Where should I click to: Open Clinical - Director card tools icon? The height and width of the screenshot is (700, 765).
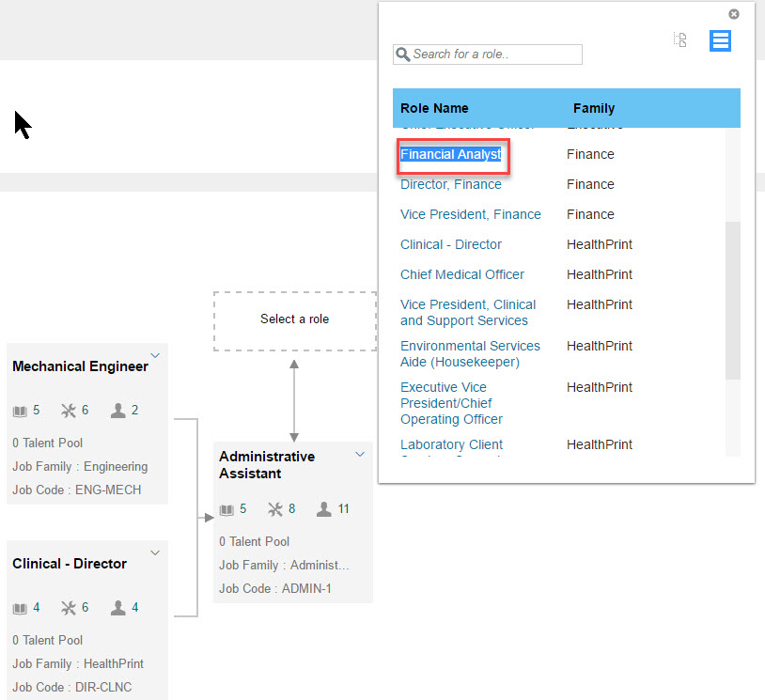click(x=69, y=608)
